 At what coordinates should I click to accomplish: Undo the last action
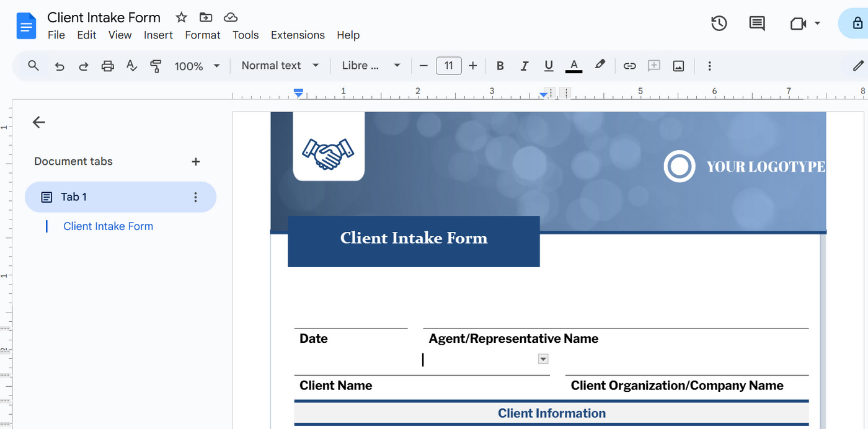point(59,66)
